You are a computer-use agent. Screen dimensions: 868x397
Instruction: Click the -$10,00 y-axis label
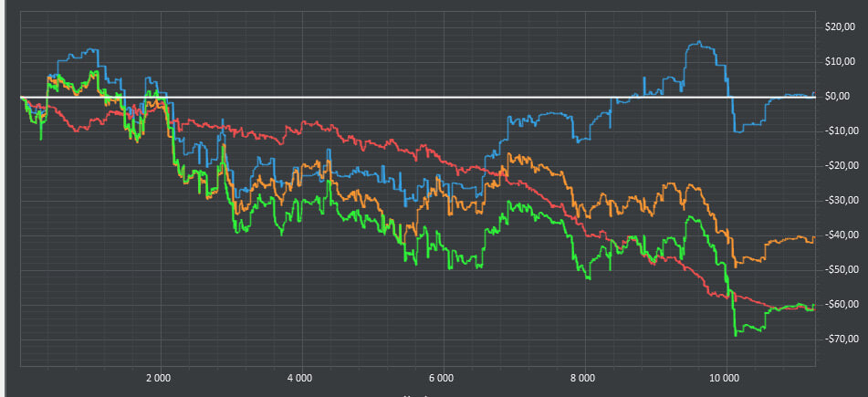click(x=837, y=131)
